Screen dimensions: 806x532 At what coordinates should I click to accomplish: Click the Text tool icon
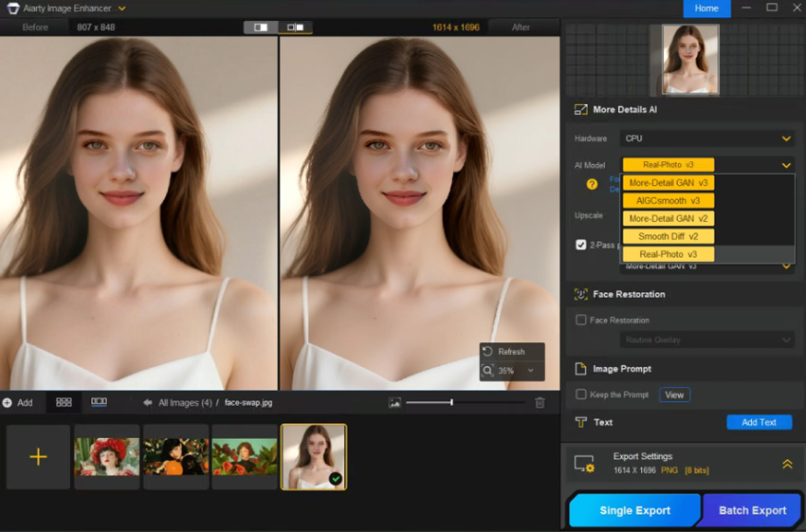tap(581, 422)
